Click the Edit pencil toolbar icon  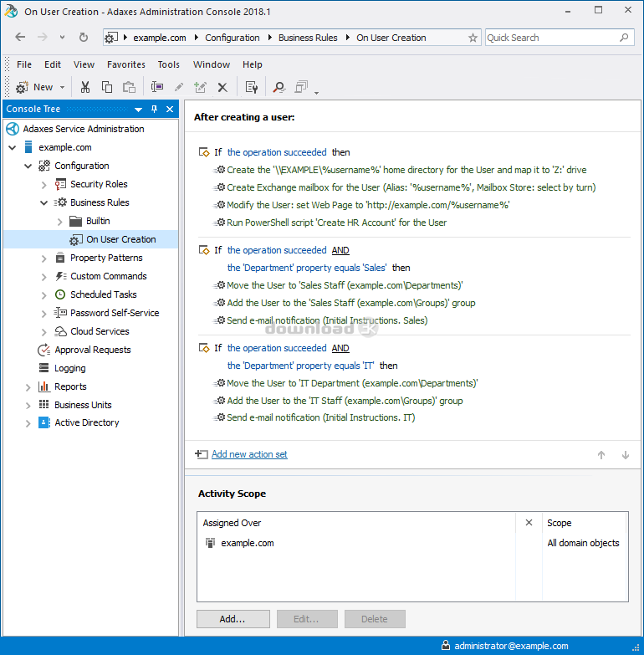click(179, 87)
